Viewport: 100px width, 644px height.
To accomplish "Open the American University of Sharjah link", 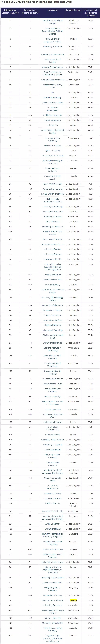I will pos(53,22).
